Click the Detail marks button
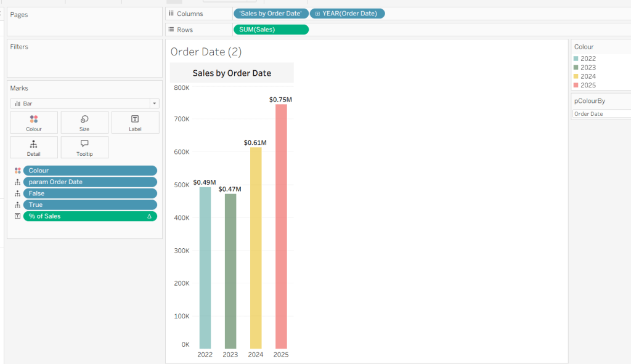The height and width of the screenshot is (364, 631). pos(34,147)
